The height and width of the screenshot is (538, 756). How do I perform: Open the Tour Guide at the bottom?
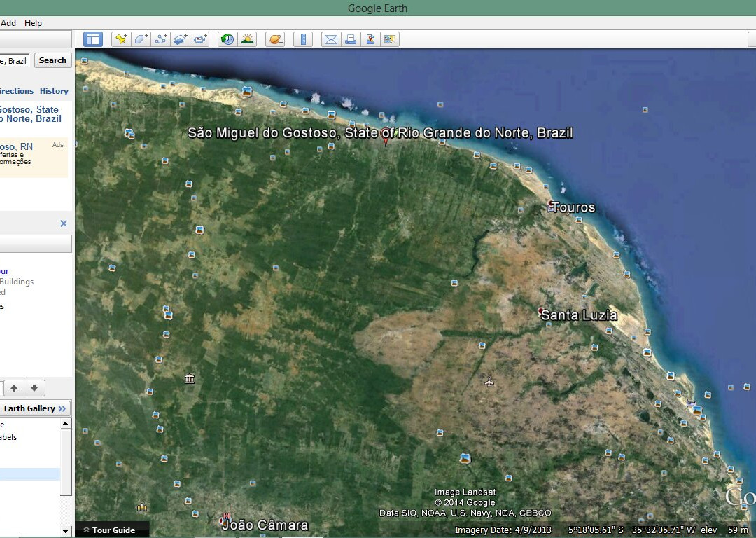coord(112,530)
